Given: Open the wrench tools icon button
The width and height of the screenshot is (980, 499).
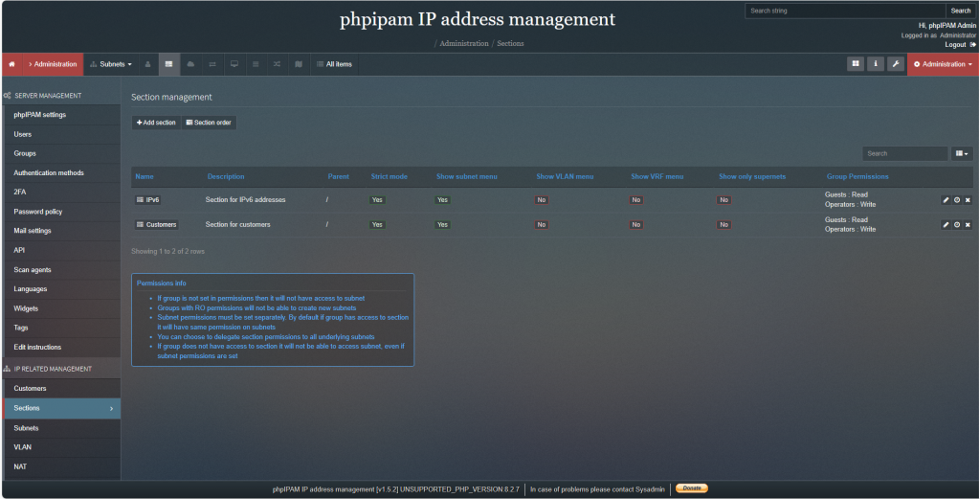Looking at the screenshot, I should point(896,64).
